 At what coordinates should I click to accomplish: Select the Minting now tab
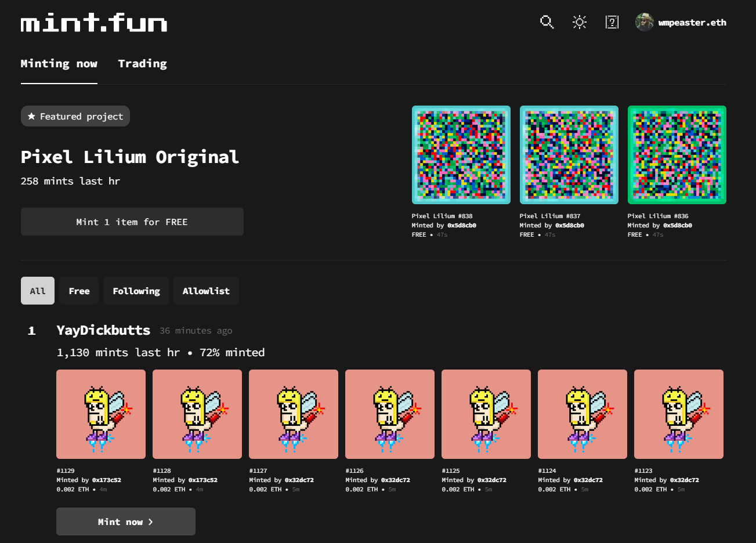pyautogui.click(x=59, y=64)
